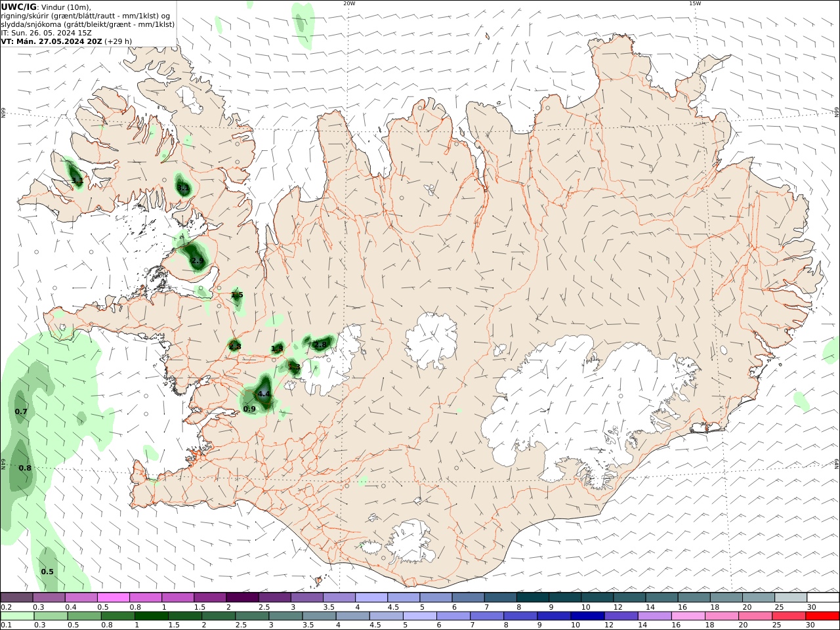Click the 1.5 precipitation value on the map
The image size is (840, 630).
point(237,295)
